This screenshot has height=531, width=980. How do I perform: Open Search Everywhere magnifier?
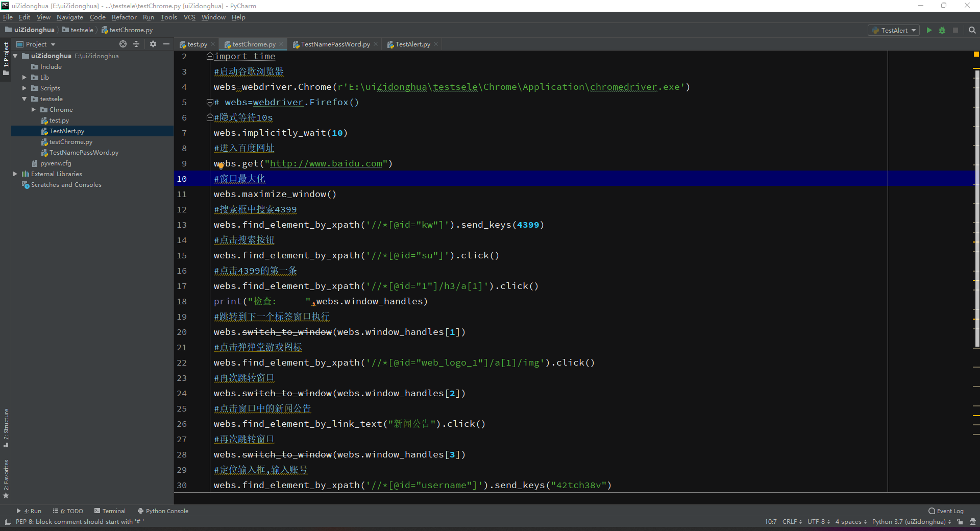click(972, 30)
